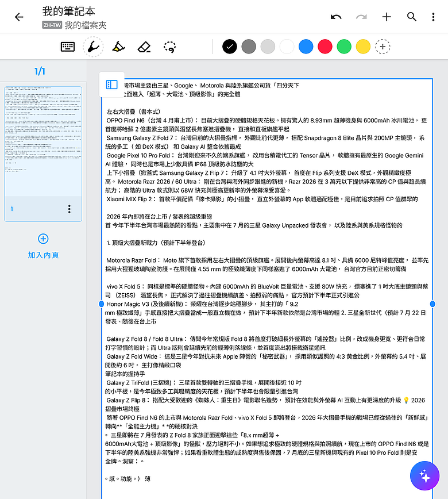This screenshot has height=499, width=448.
Task: Click heading 1. 頂級大摺疊新戰力
Action: pos(156,243)
